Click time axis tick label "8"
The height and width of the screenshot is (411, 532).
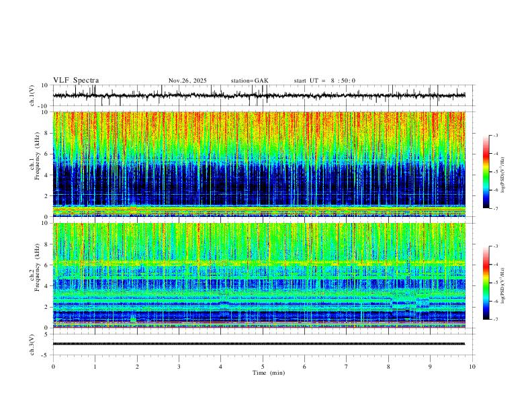pos(388,367)
